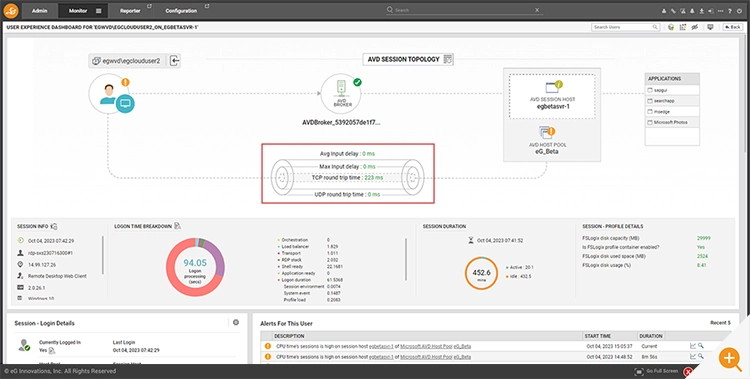
Task: Click magnifier icon for 8m 56s alert
Action: (701, 356)
